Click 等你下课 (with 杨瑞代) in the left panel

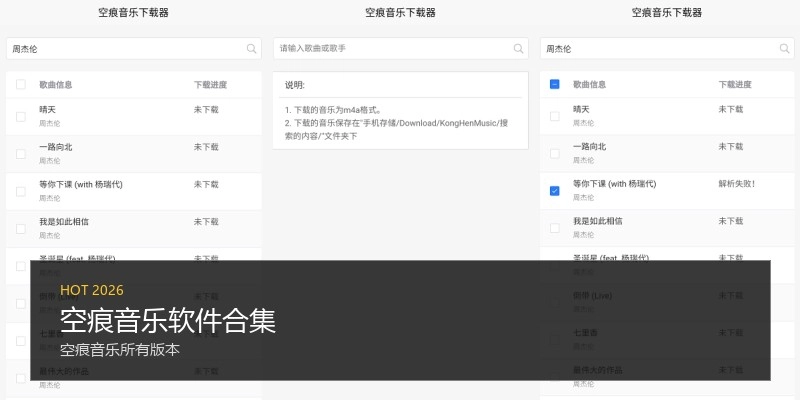coord(81,184)
